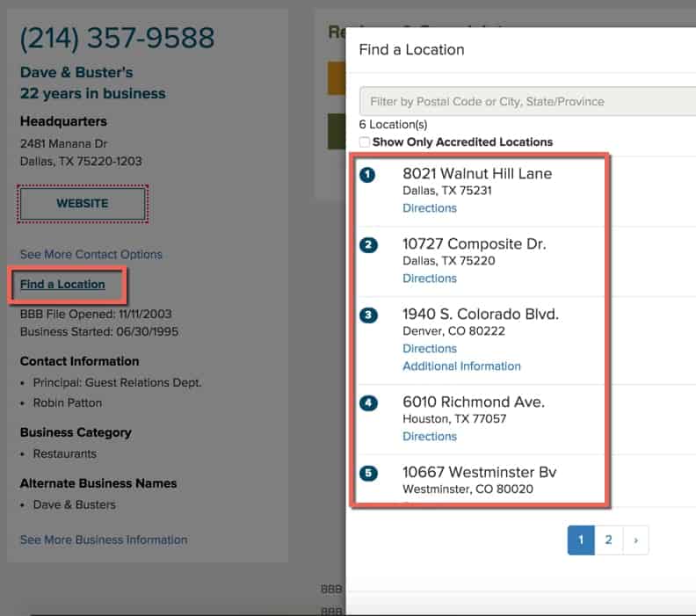Click 2481 Manana Dr headquarters address
Viewport: 696px width, 616px height.
click(x=63, y=144)
